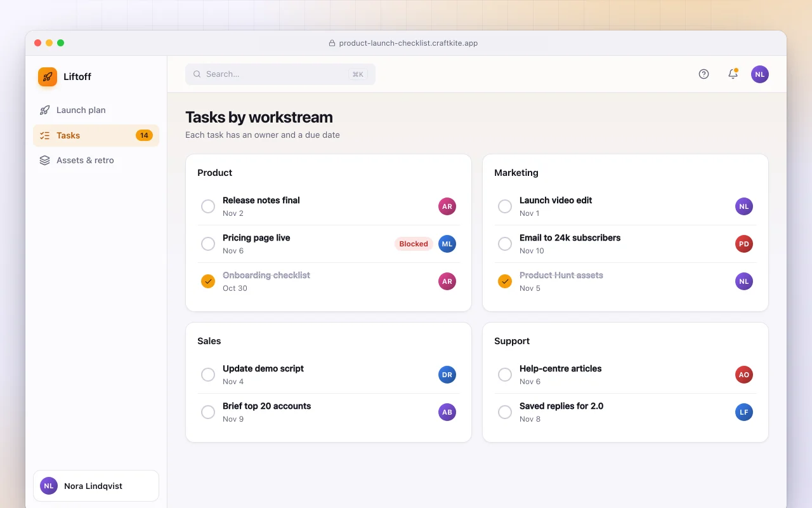The width and height of the screenshot is (812, 508).
Task: Click the 14 count badge on Tasks
Action: click(144, 135)
